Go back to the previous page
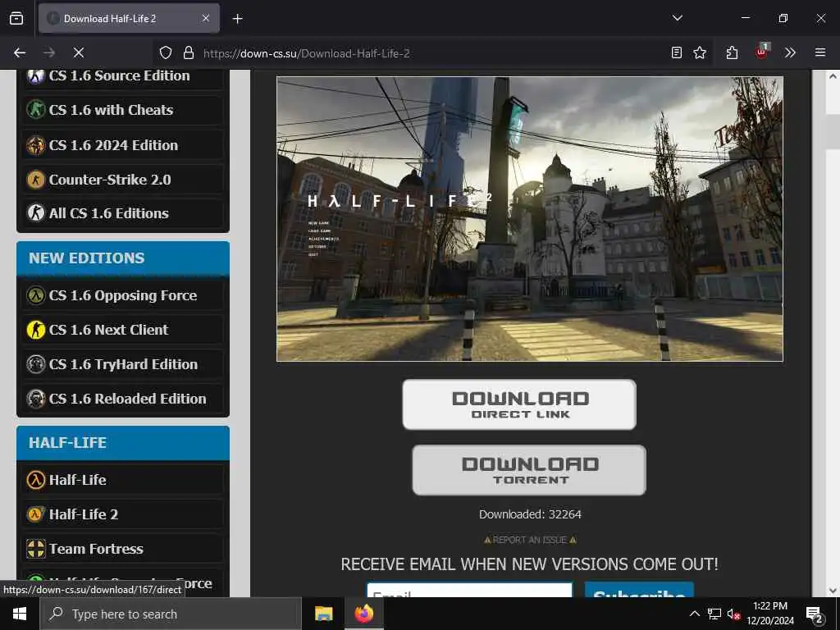Image resolution: width=840 pixels, height=630 pixels. coord(20,52)
